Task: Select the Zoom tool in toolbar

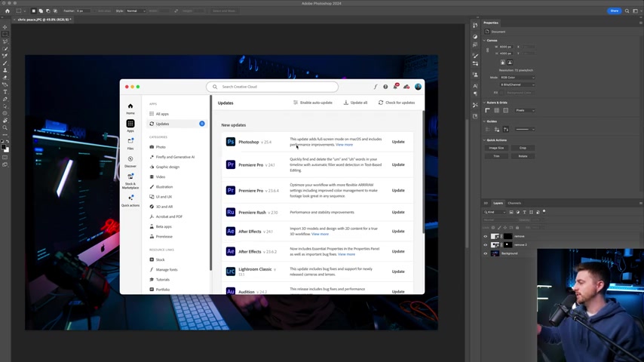Action: click(x=5, y=127)
